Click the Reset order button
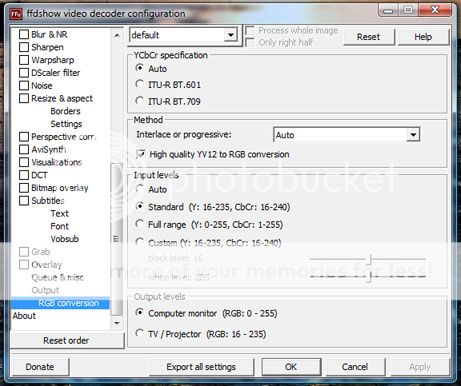Viewport: 461px width, 386px height. [67, 340]
